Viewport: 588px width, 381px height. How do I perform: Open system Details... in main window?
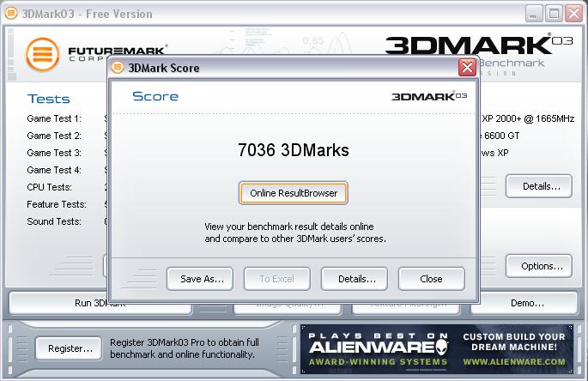click(x=539, y=186)
